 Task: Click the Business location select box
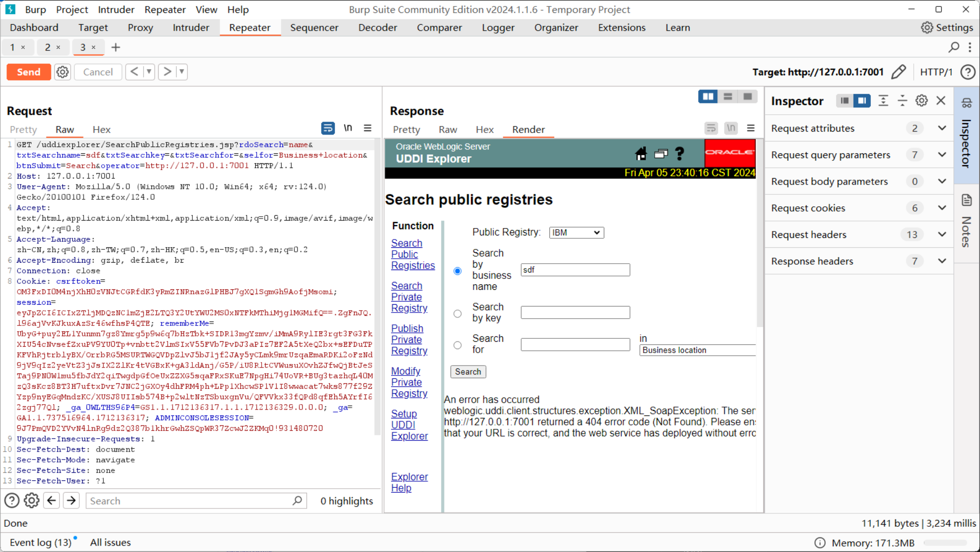point(697,350)
